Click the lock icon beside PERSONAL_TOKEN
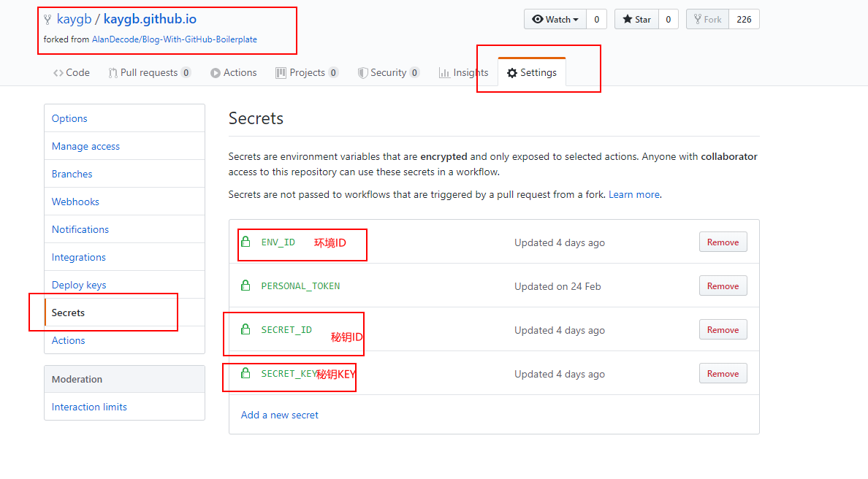The image size is (868, 479). point(245,286)
